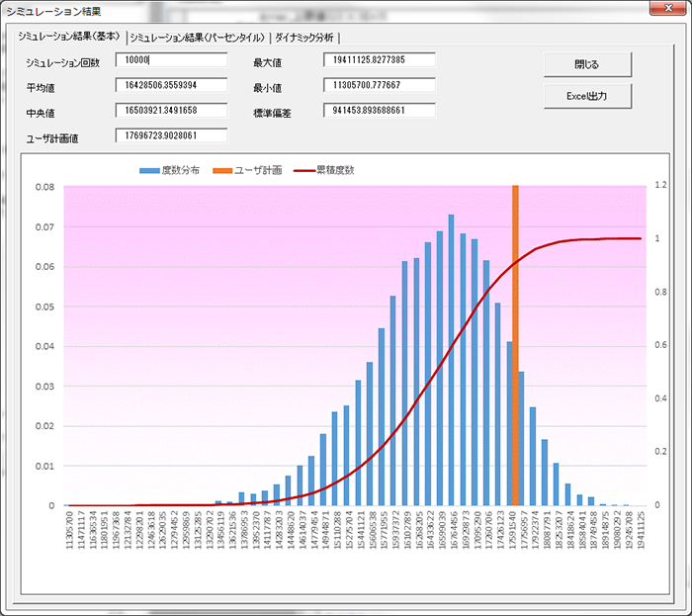
Task: Switch to シミュレーション結果(基本) tab
Action: point(69,37)
